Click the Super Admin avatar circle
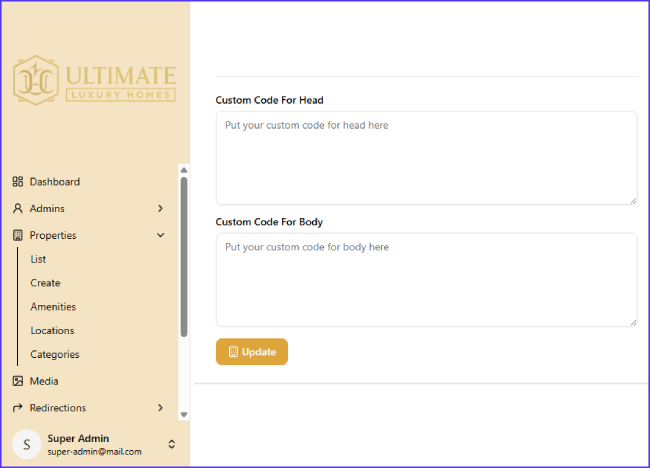This screenshot has width=650, height=468. click(x=27, y=444)
